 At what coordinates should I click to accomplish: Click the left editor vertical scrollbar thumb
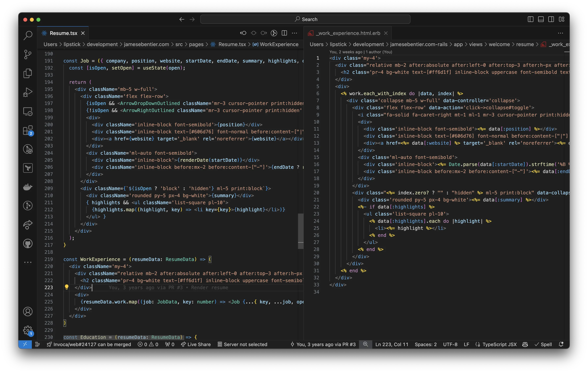click(301, 231)
